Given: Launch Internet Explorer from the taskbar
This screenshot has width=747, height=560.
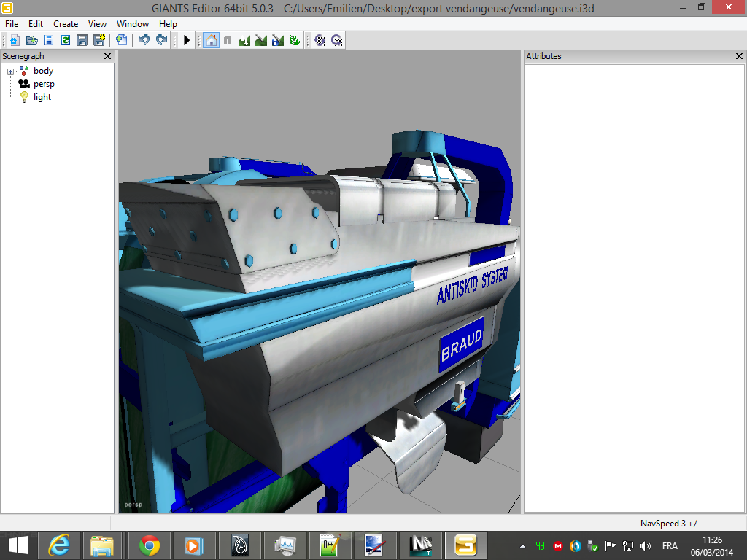Looking at the screenshot, I should coord(60,545).
